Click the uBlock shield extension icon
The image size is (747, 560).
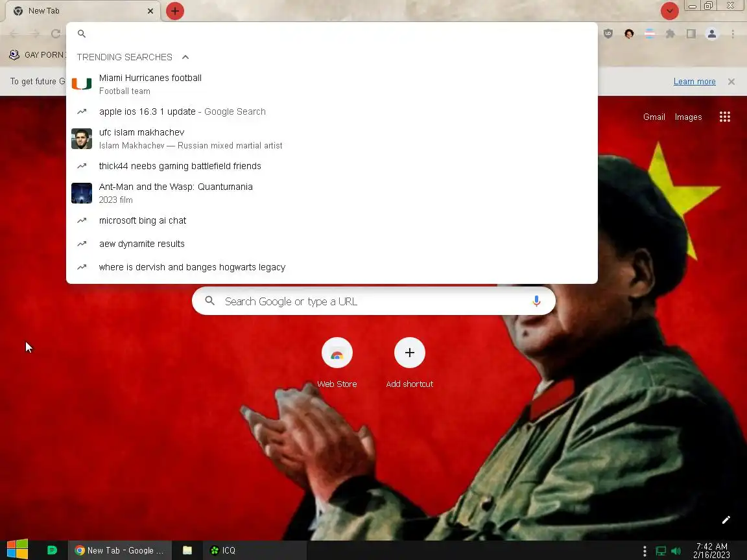pos(608,34)
